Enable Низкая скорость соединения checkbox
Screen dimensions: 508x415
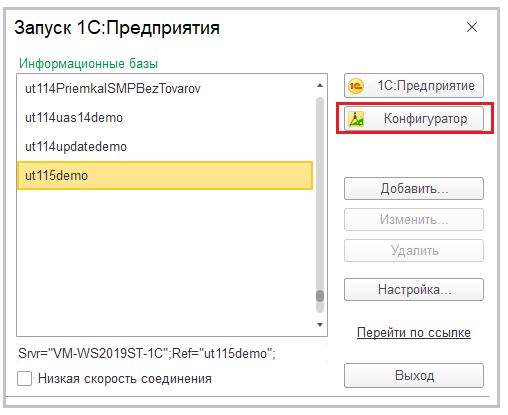coord(24,379)
